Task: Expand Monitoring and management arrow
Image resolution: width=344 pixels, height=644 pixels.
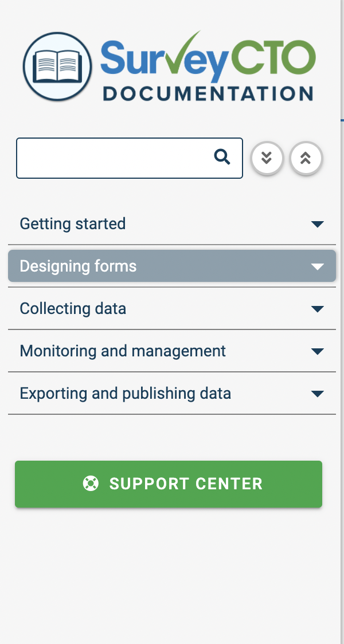Action: (317, 351)
